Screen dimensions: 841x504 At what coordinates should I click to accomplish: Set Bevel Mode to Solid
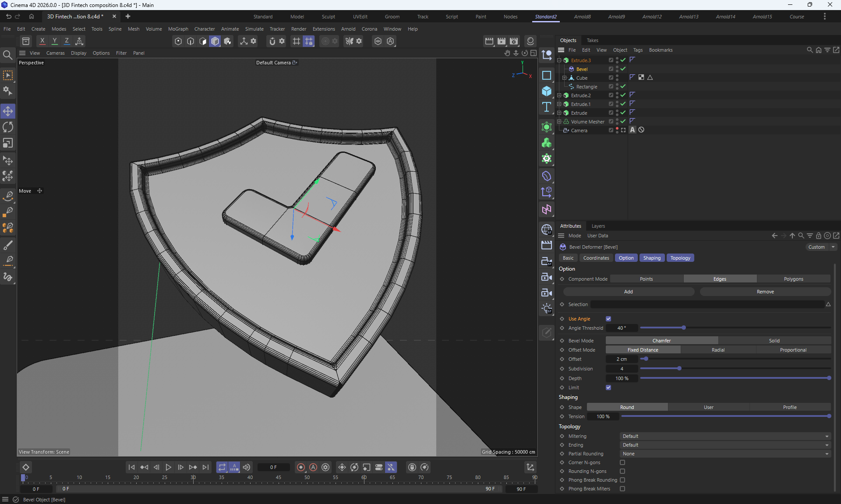pyautogui.click(x=774, y=341)
